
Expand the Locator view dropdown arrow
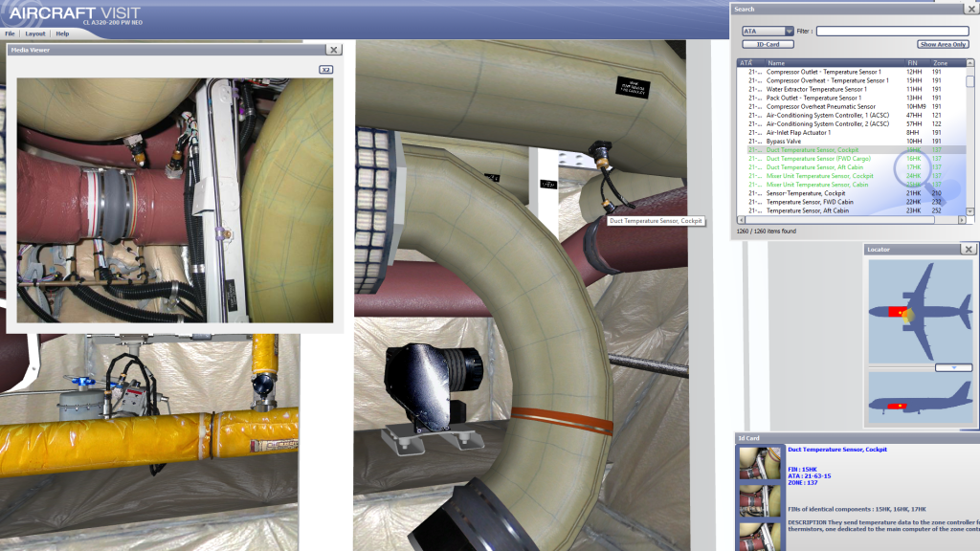pyautogui.click(x=954, y=368)
